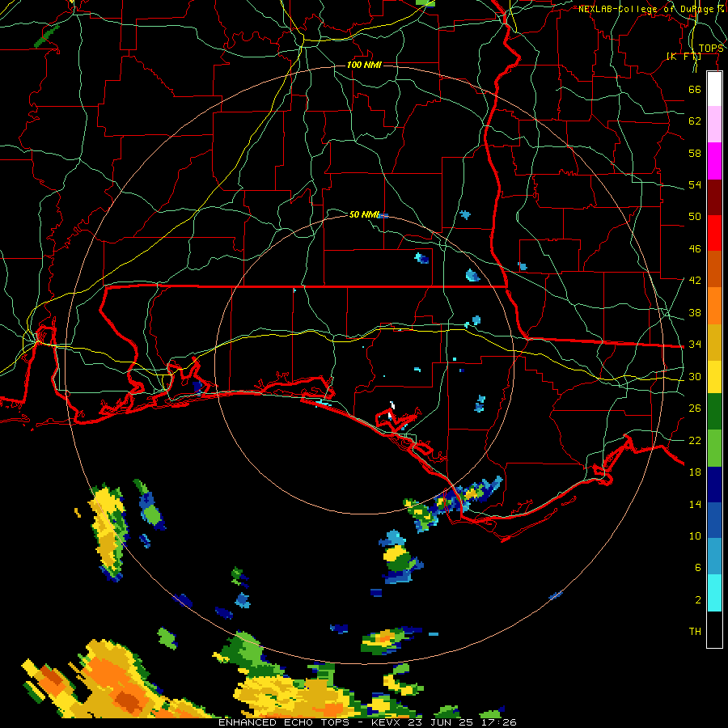Click the cyan legend swatch

tap(714, 592)
